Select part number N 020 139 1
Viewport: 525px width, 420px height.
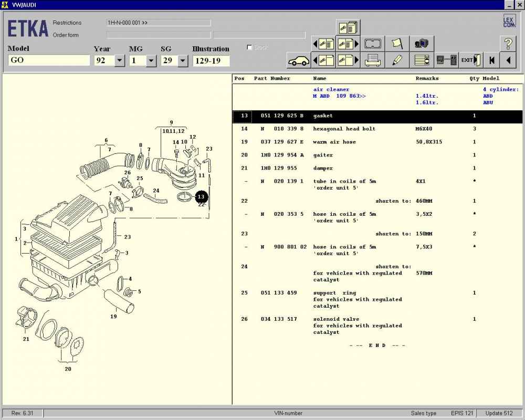(x=282, y=181)
